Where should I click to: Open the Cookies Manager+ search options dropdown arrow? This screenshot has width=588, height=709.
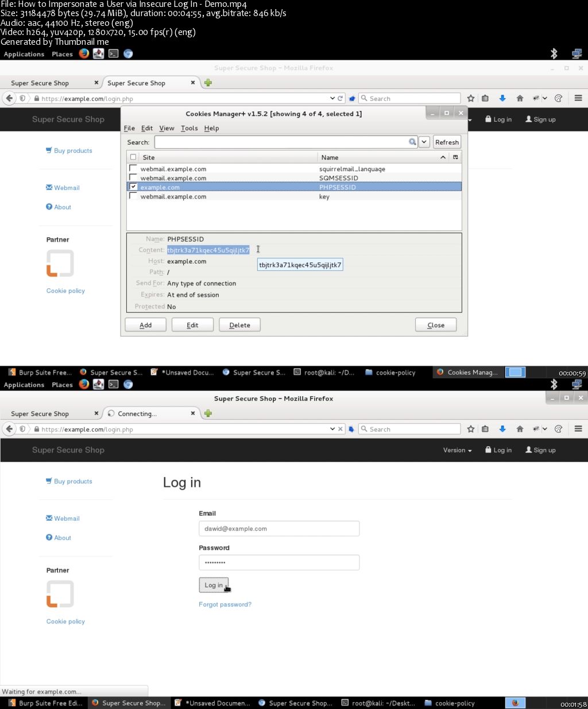(x=424, y=142)
